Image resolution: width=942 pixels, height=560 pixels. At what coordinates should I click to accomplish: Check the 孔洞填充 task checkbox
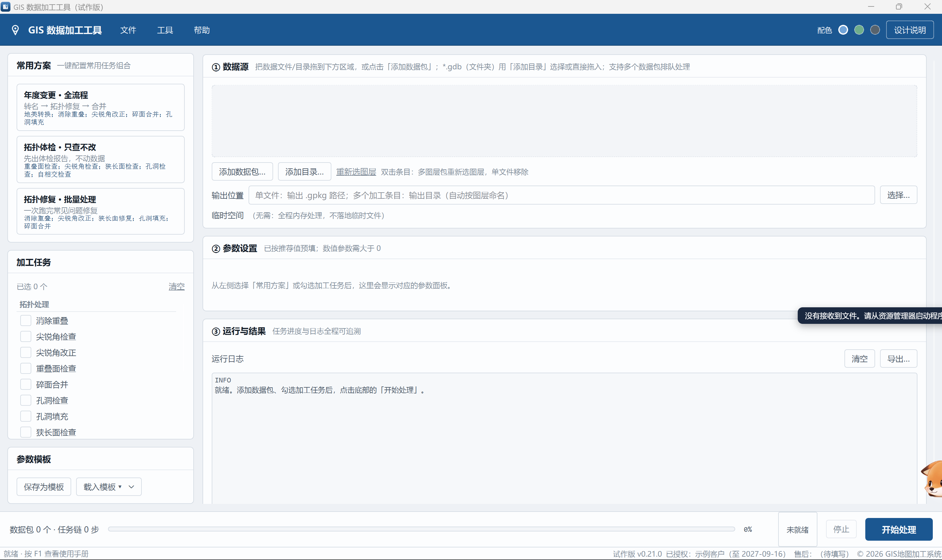click(x=26, y=416)
